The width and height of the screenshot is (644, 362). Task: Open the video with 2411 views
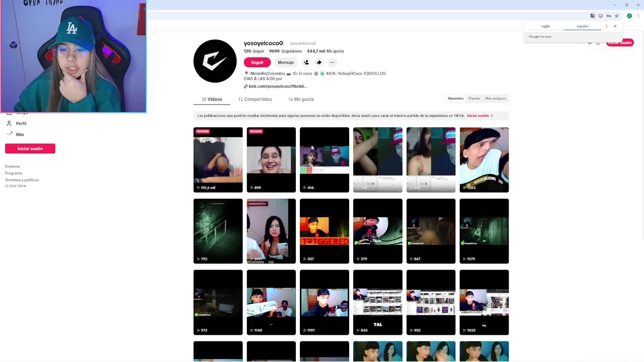coord(271,231)
